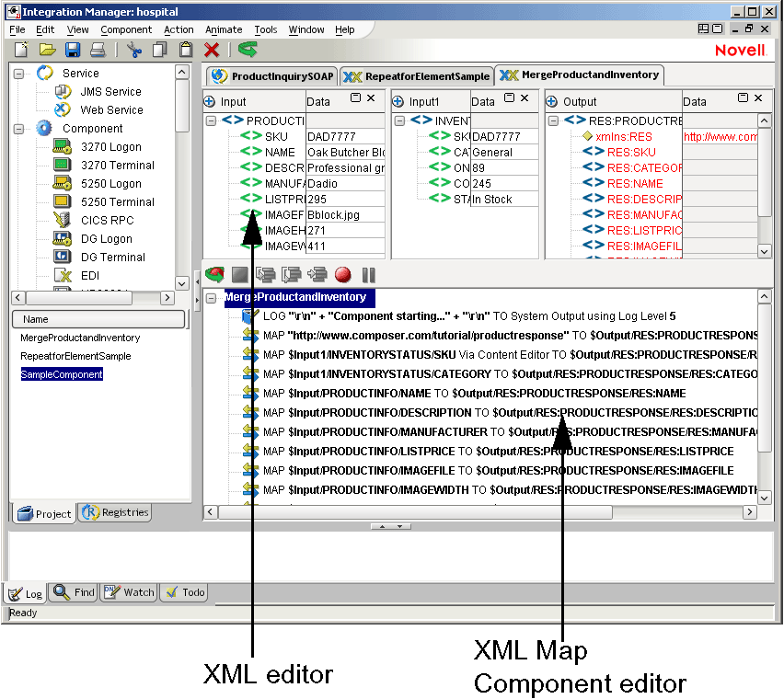Viewport: 784px width, 699px height.
Task: Open the File menu
Action: (17, 29)
